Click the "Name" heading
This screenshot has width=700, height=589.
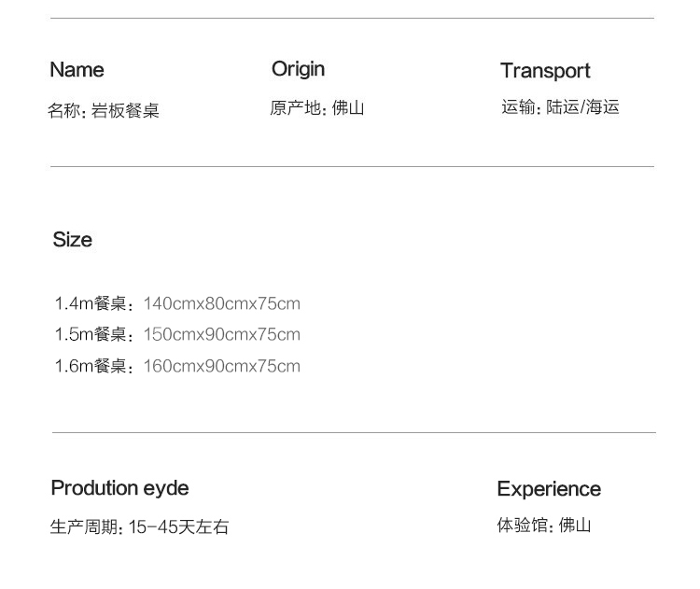(x=77, y=70)
